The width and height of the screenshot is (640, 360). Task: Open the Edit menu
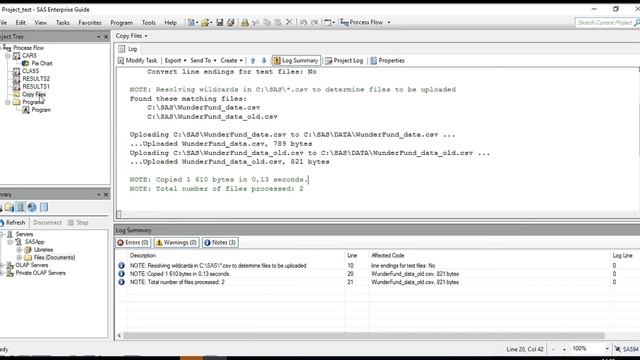click(x=20, y=23)
